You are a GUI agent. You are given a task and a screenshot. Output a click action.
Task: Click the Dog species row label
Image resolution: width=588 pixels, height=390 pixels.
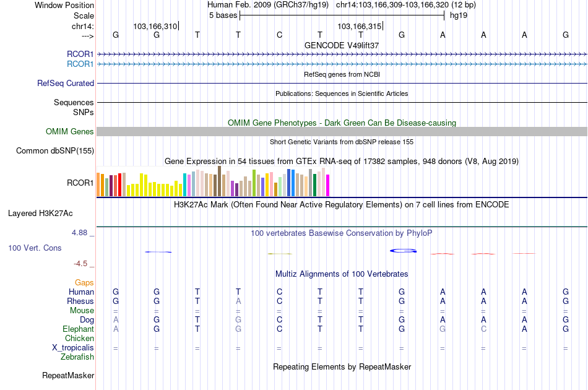coord(87,320)
